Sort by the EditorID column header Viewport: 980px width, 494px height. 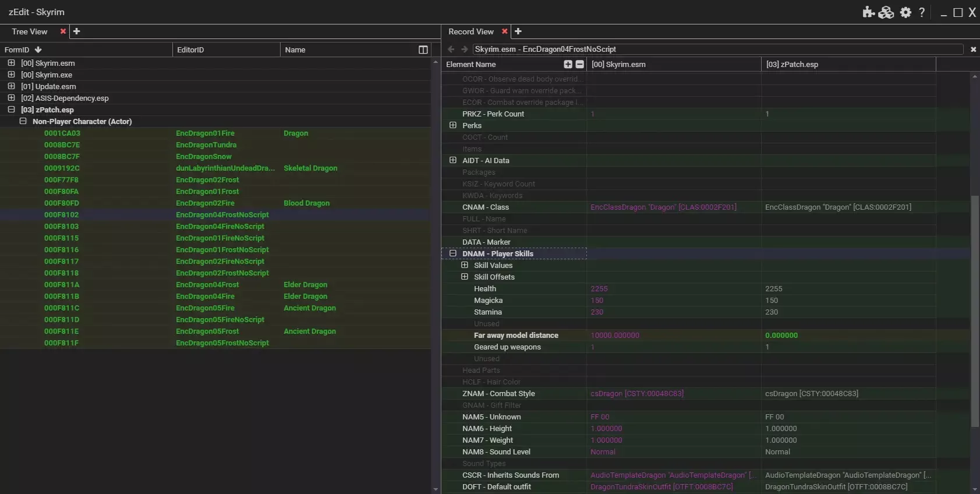pyautogui.click(x=227, y=50)
